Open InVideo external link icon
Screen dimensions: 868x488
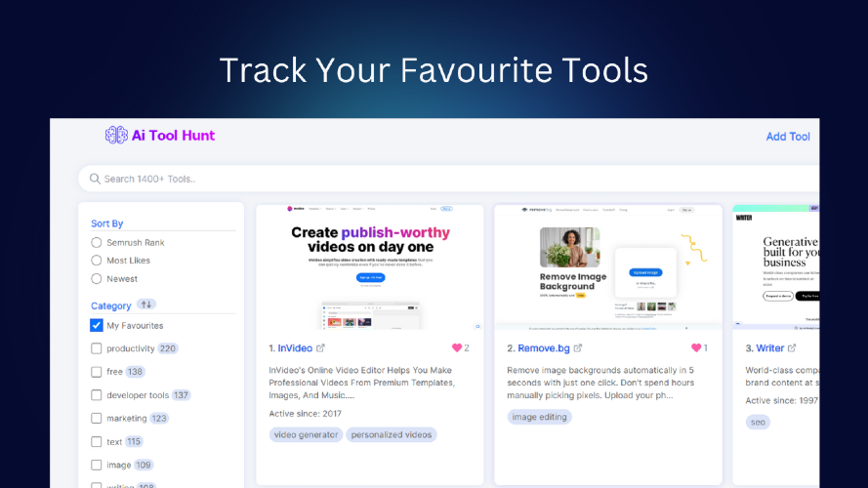point(320,348)
